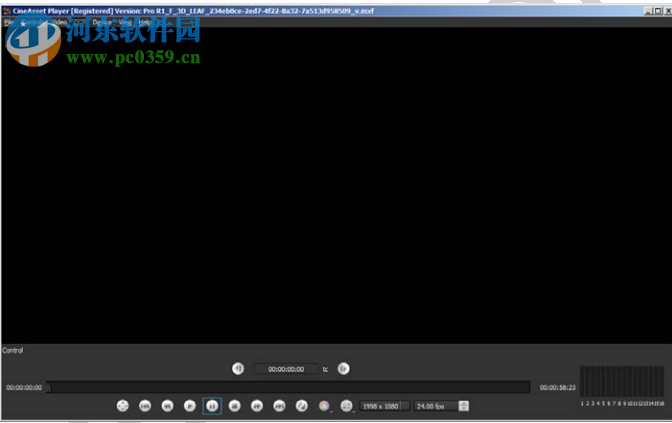The height and width of the screenshot is (423, 672).
Task: Step back one frame button
Action: 238,369
